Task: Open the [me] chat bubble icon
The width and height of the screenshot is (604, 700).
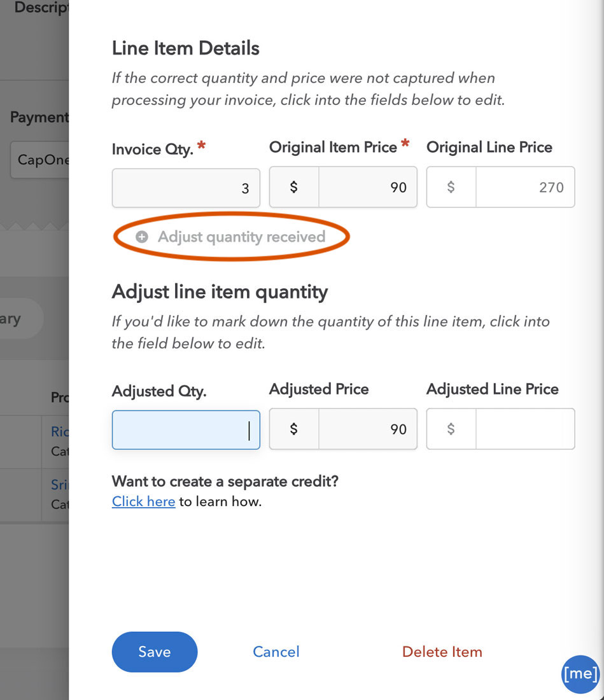Action: pyautogui.click(x=580, y=674)
